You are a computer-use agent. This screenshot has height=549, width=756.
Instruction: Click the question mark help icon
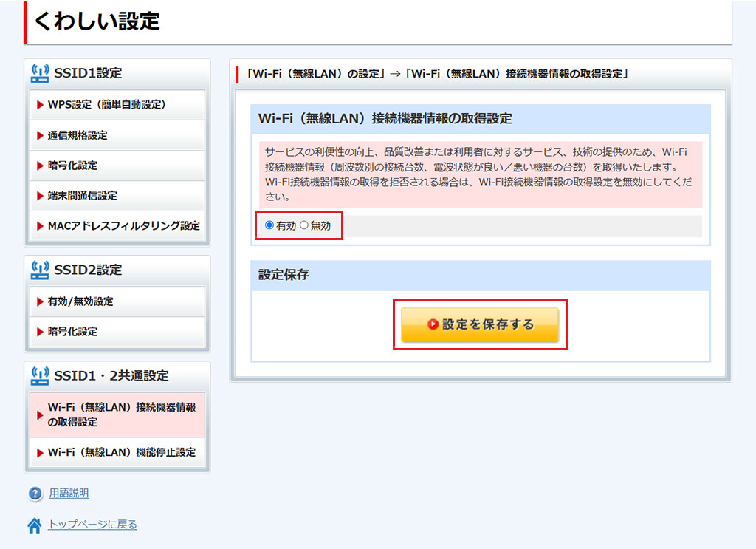click(x=35, y=494)
